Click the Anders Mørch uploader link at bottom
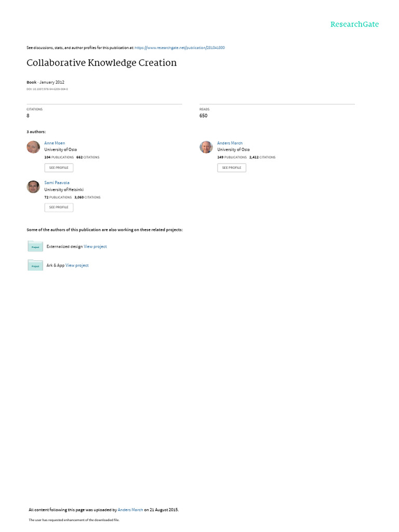The height and width of the screenshot is (532, 399). pos(130,510)
